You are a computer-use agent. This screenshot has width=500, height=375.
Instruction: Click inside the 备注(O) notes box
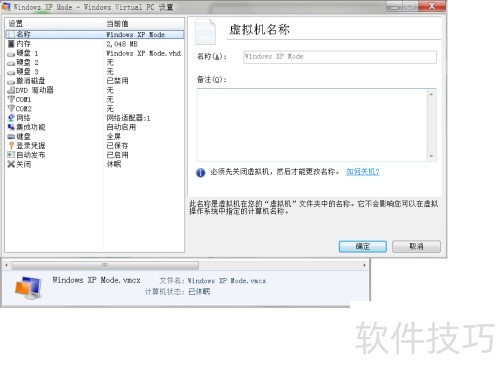pyautogui.click(x=312, y=125)
